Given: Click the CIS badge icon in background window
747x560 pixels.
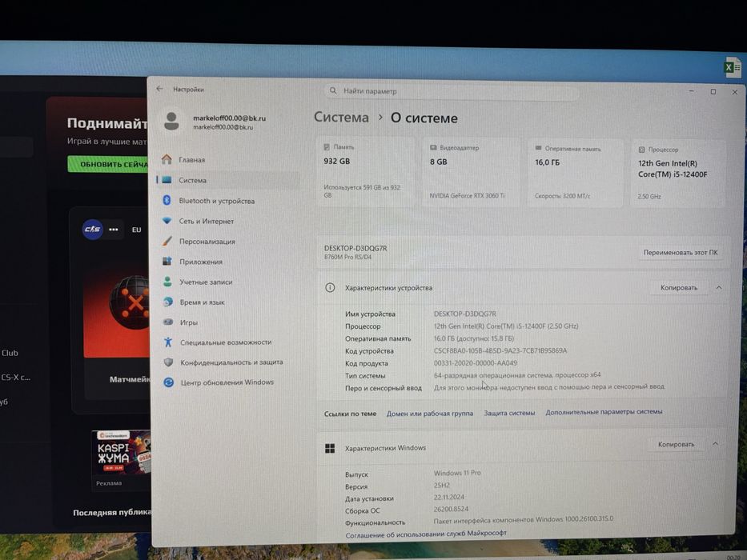Looking at the screenshot, I should click(x=92, y=229).
